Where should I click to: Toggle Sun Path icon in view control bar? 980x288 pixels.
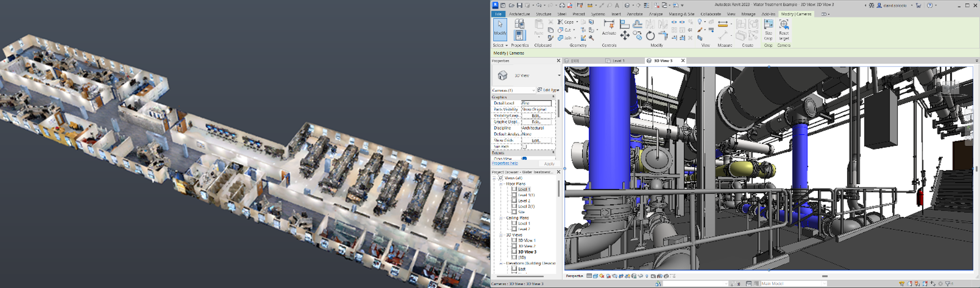click(x=602, y=276)
